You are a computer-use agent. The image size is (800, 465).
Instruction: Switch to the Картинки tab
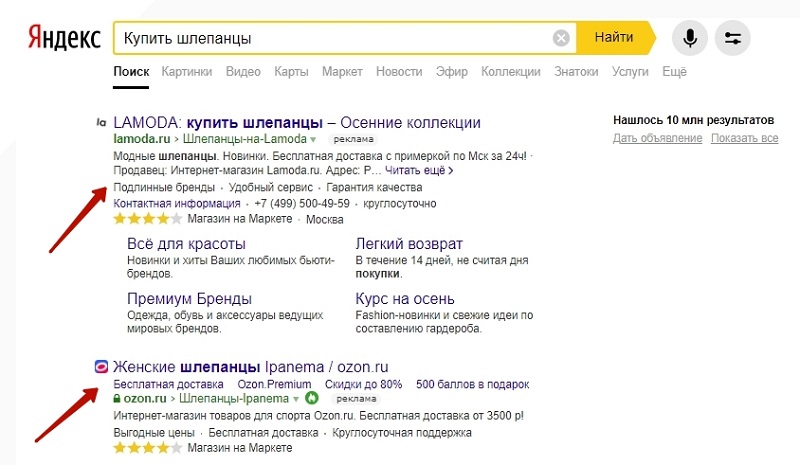[x=187, y=72]
